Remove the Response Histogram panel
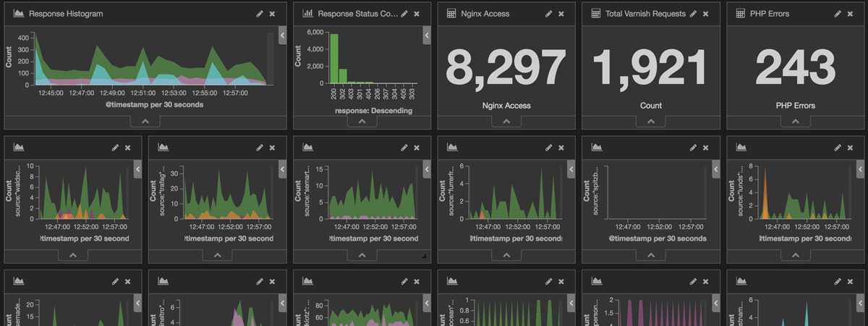The width and height of the screenshot is (868, 326). 272,14
